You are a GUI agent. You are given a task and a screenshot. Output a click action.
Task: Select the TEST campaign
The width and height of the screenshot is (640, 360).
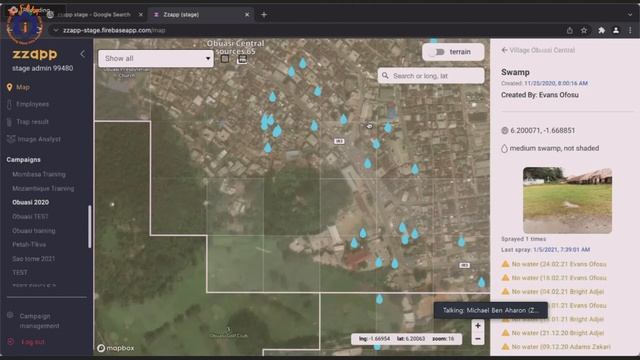[20, 272]
